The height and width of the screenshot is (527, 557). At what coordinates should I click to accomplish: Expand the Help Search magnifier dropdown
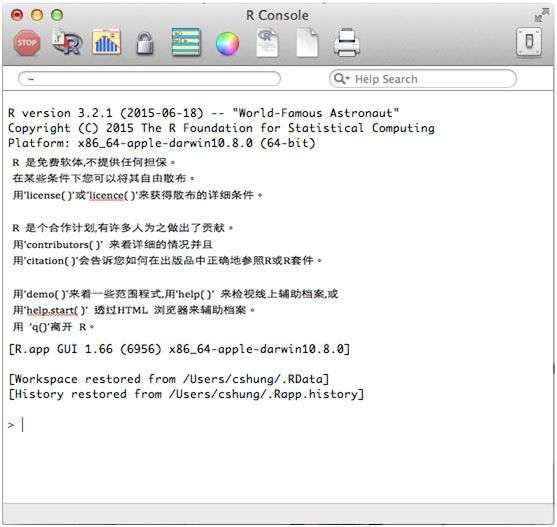pos(342,78)
